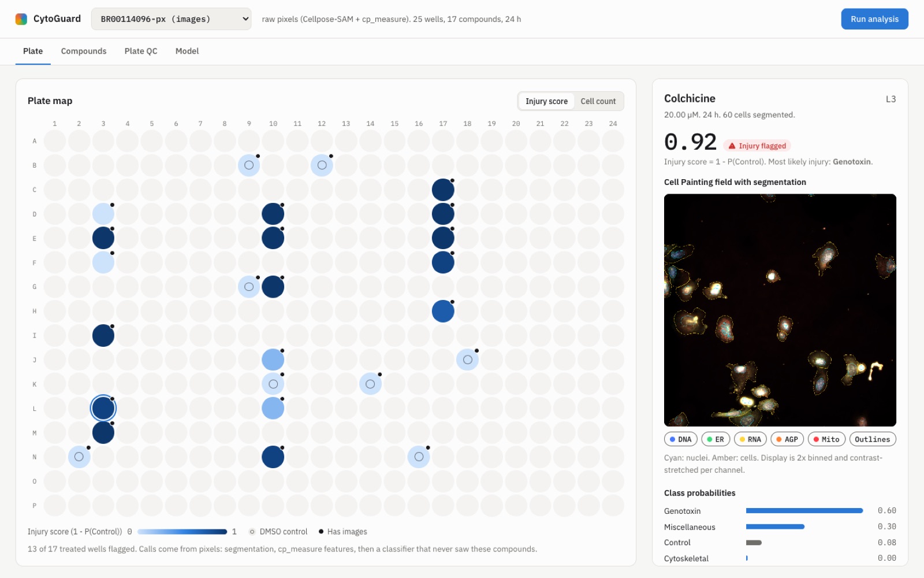This screenshot has height=578, width=924.
Task: Switch to the Model tab
Action: coord(187,51)
